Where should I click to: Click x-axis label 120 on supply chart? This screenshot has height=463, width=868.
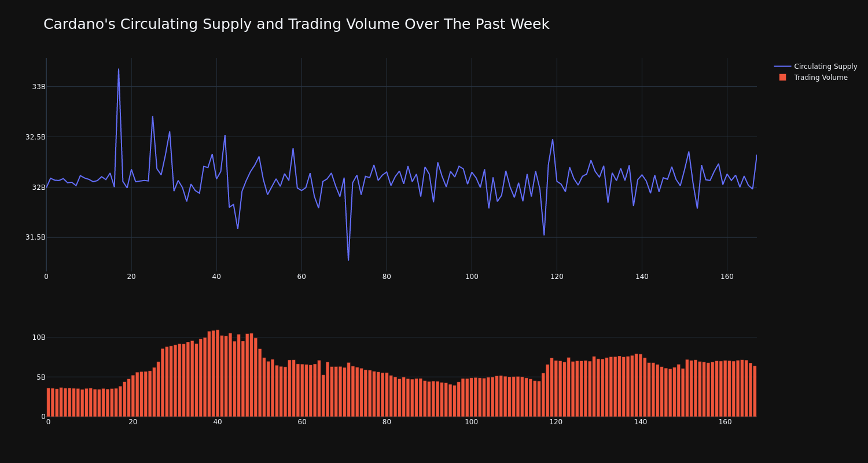(x=557, y=277)
